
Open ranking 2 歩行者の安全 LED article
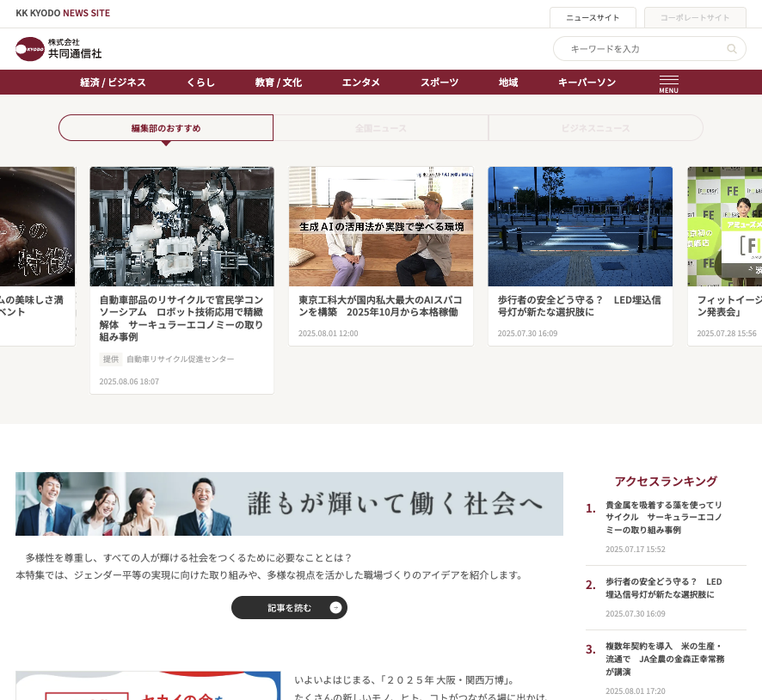tap(664, 588)
